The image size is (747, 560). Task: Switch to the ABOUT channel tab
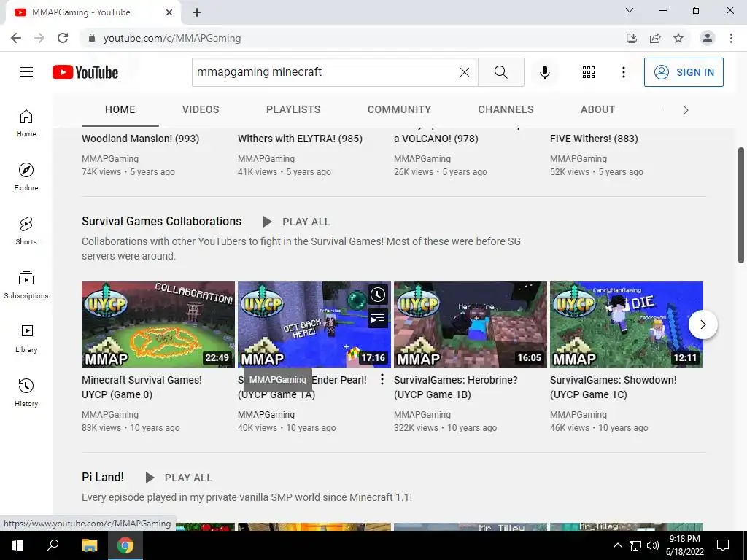pos(597,109)
